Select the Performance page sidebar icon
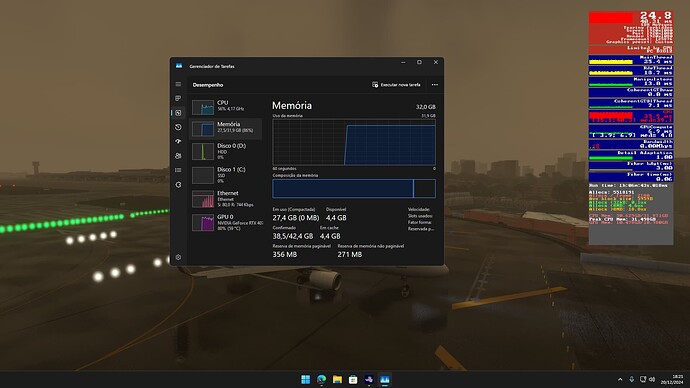Screen dimensions: 690x388 tap(178, 113)
